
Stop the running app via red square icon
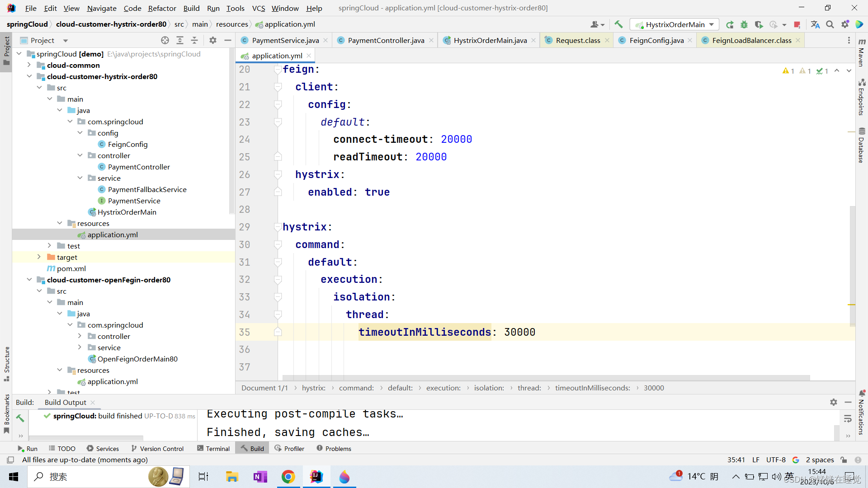[797, 24]
